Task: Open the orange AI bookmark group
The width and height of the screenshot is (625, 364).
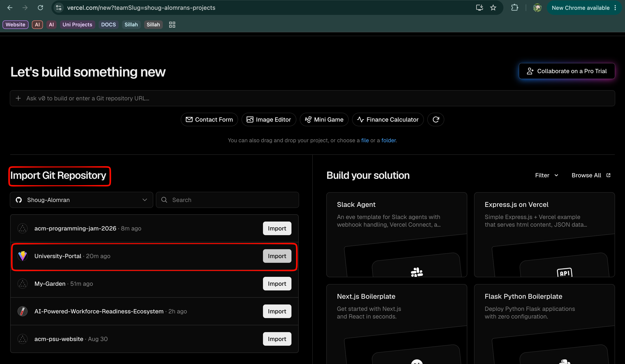Action: [37, 25]
